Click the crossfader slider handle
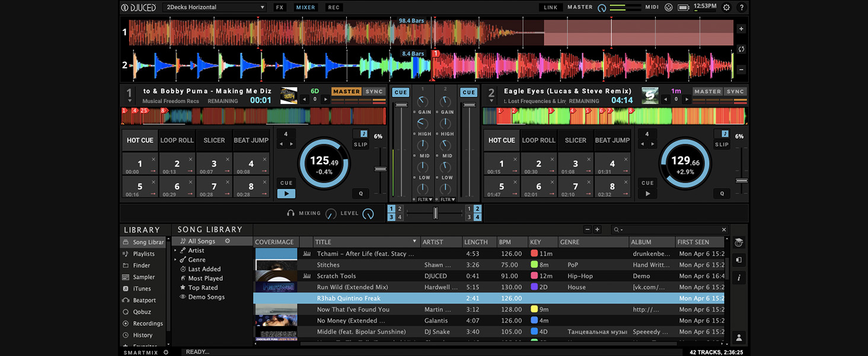 click(435, 213)
